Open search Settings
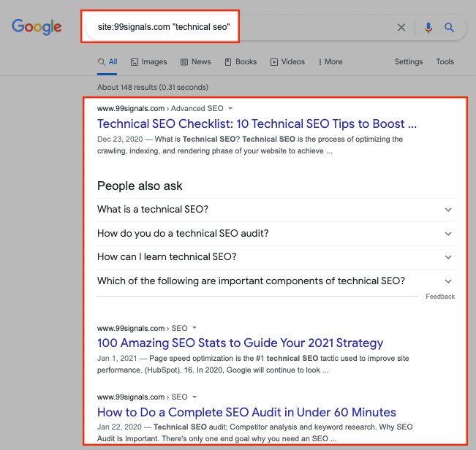Screen dimensions: 476x450 click(x=408, y=62)
